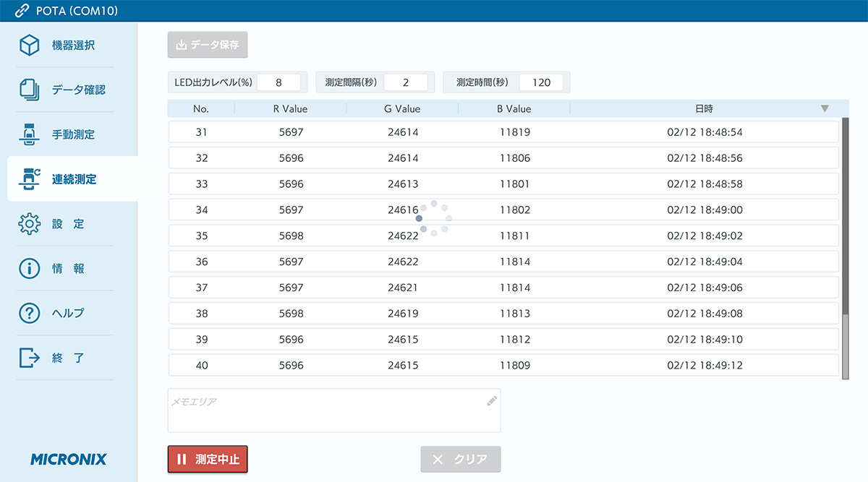868x482 pixels.
Task: Open the 連続測定 tab
Action: pos(72,179)
